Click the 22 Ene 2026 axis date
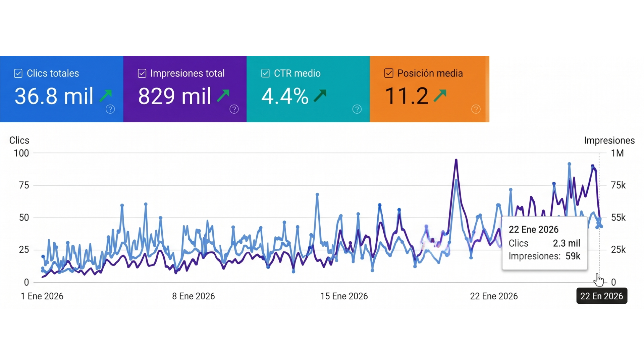 point(494,296)
